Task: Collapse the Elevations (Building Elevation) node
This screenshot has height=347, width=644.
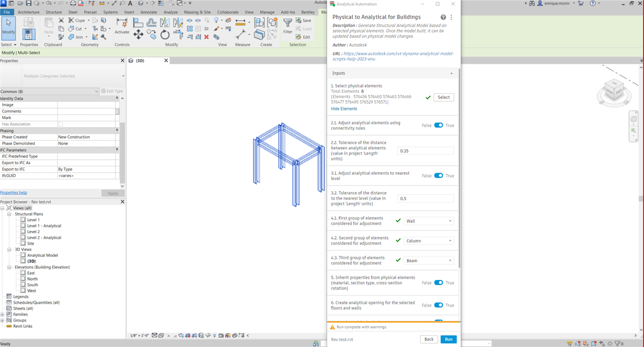Action: click(x=9, y=267)
